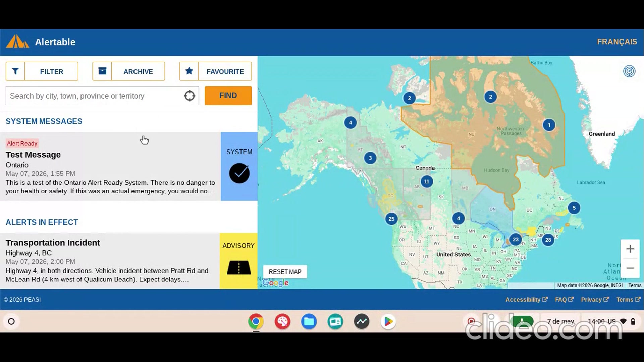Image resolution: width=644 pixels, height=362 pixels.
Task: Click the Favourite star icon
Action: coord(189,71)
